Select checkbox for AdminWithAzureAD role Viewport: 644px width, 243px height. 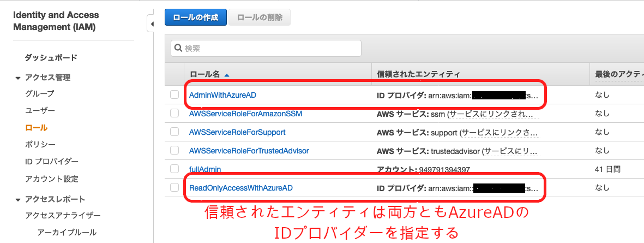pos(174,95)
